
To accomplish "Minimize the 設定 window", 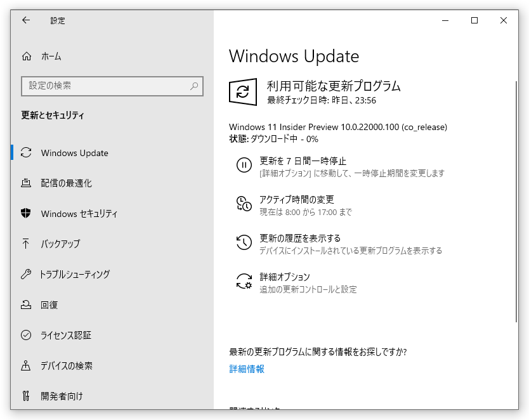I will (445, 20).
